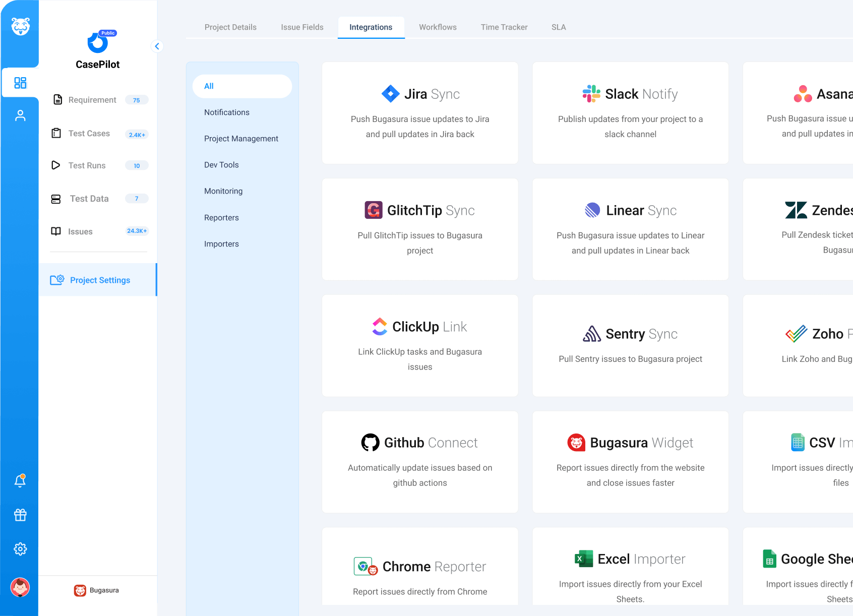The width and height of the screenshot is (853, 616).
Task: Select the Time Tracker tab
Action: [504, 27]
